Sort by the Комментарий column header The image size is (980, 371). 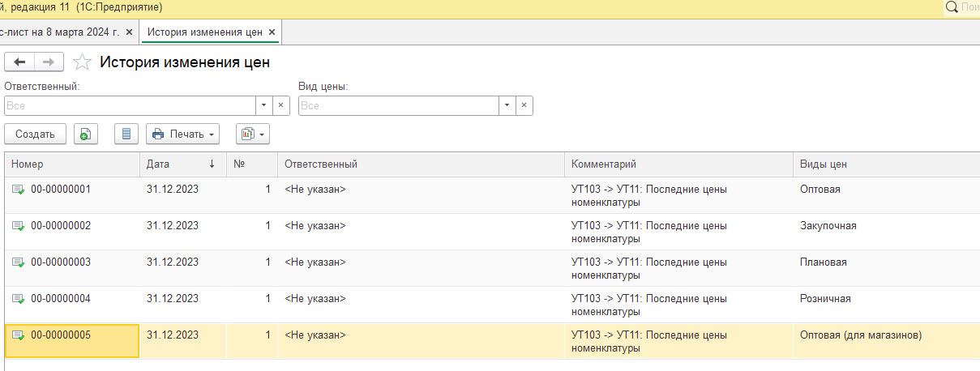pos(678,164)
